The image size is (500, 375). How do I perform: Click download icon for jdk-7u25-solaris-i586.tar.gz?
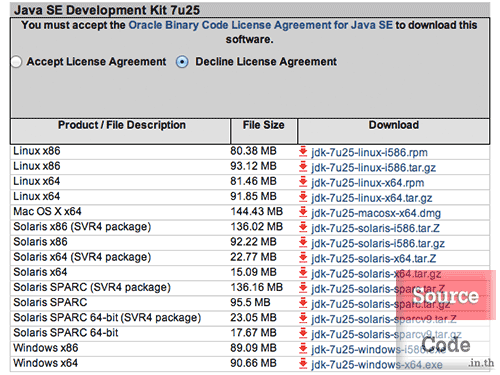[303, 243]
